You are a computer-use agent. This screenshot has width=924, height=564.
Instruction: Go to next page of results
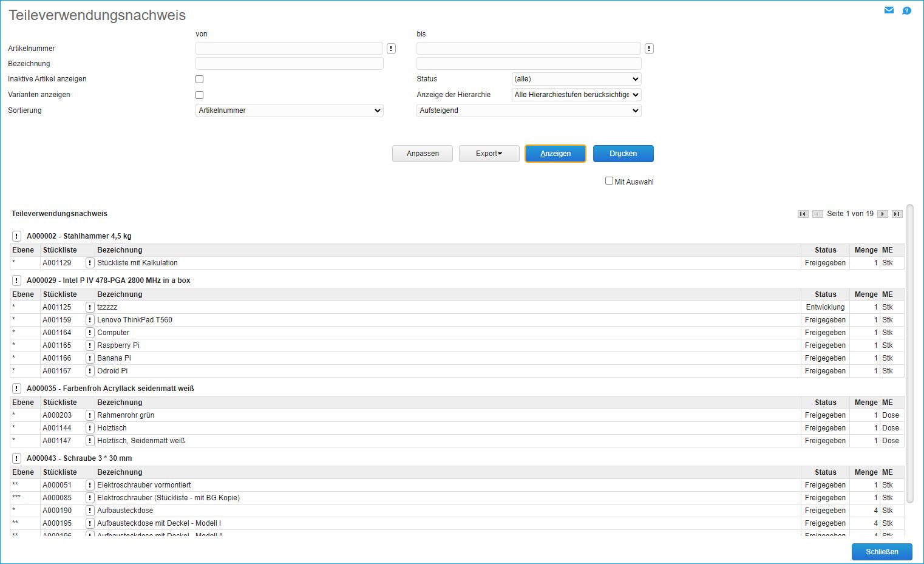point(883,214)
